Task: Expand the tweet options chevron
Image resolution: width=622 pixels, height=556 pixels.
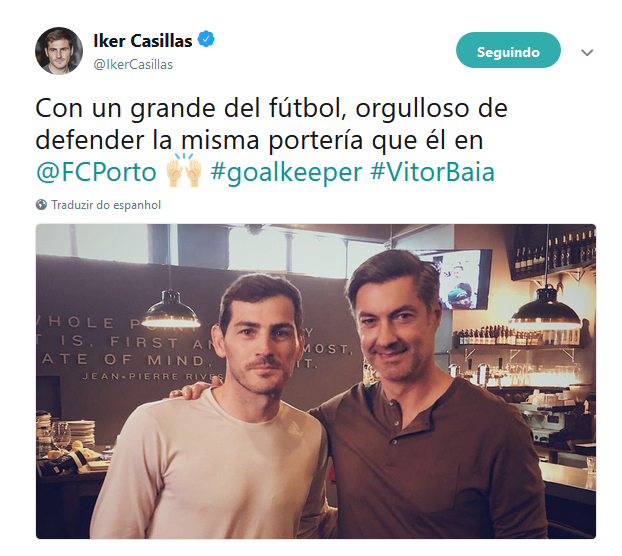Action: click(587, 52)
